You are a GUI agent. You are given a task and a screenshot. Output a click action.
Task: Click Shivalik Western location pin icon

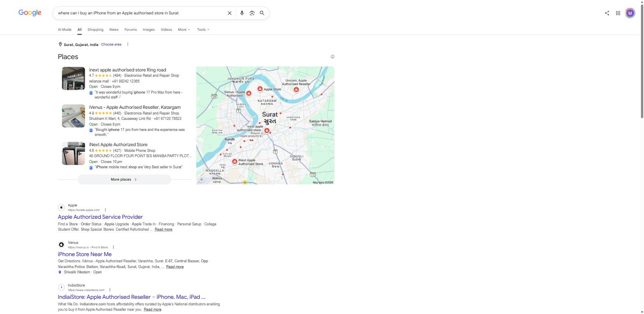pyautogui.click(x=60, y=272)
